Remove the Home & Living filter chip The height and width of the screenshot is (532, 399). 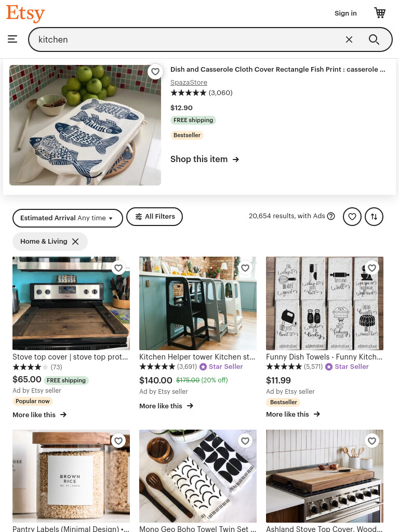(x=75, y=242)
